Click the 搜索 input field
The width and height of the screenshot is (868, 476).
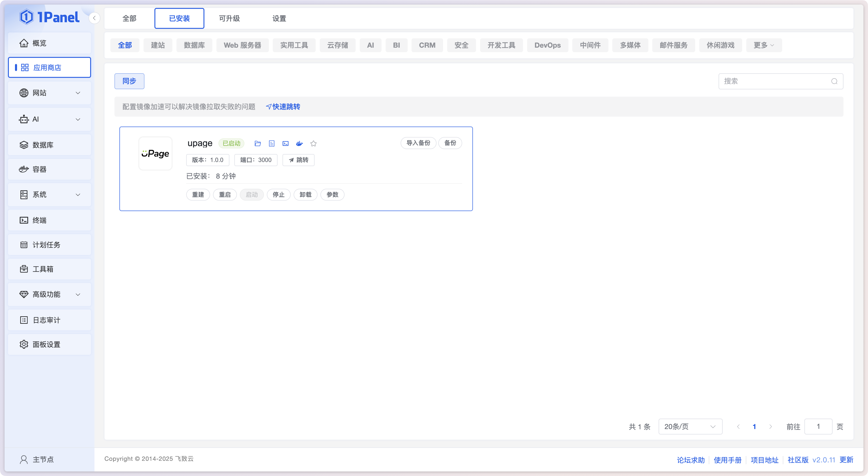[x=775, y=81]
